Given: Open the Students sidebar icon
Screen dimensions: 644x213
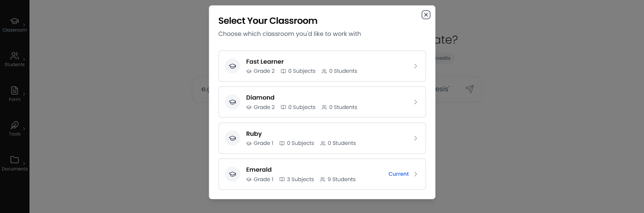Looking at the screenshot, I should (x=14, y=56).
